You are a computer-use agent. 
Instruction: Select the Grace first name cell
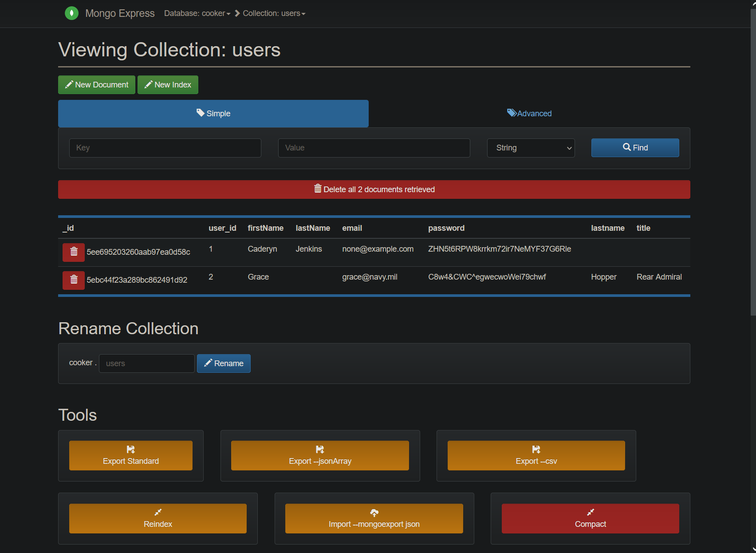(258, 277)
